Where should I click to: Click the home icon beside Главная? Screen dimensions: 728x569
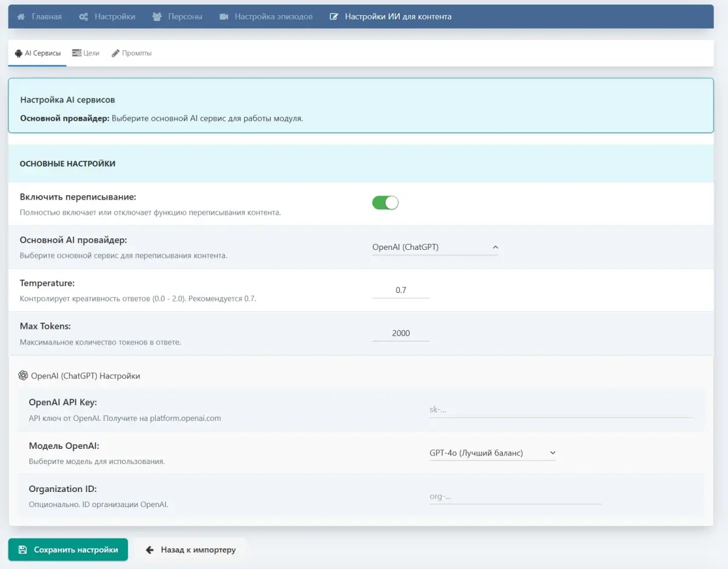21,16
